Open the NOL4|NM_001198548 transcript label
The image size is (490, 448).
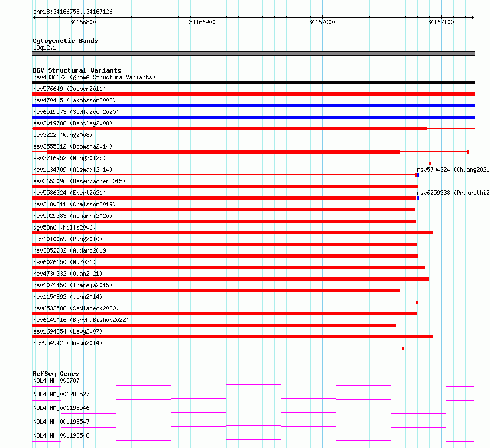[61, 435]
